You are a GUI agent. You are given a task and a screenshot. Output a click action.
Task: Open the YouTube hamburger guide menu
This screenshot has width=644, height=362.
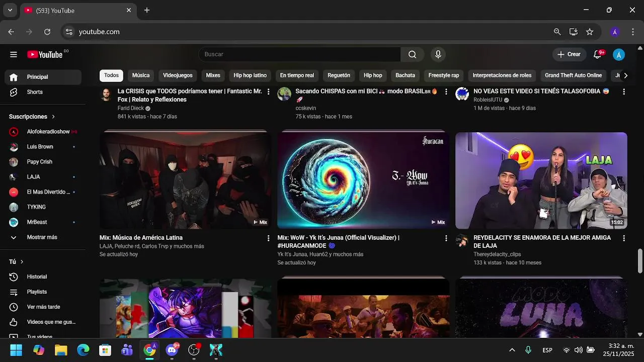[14, 54]
